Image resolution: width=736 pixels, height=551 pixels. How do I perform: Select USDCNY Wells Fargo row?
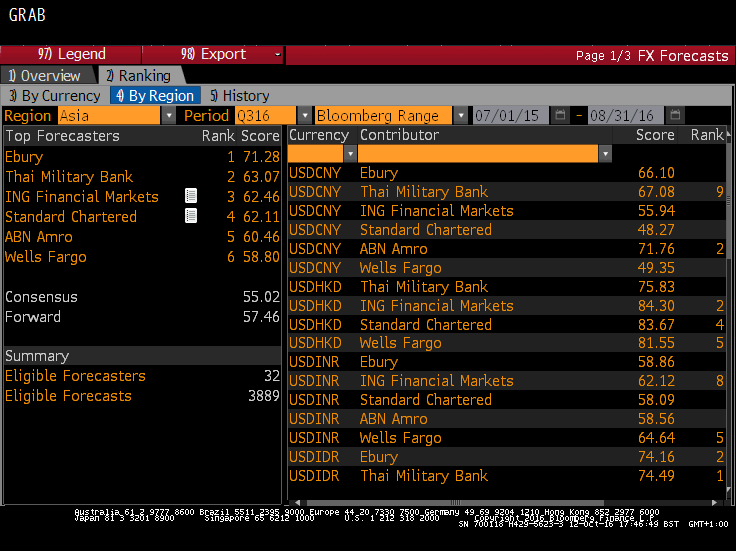click(x=506, y=268)
